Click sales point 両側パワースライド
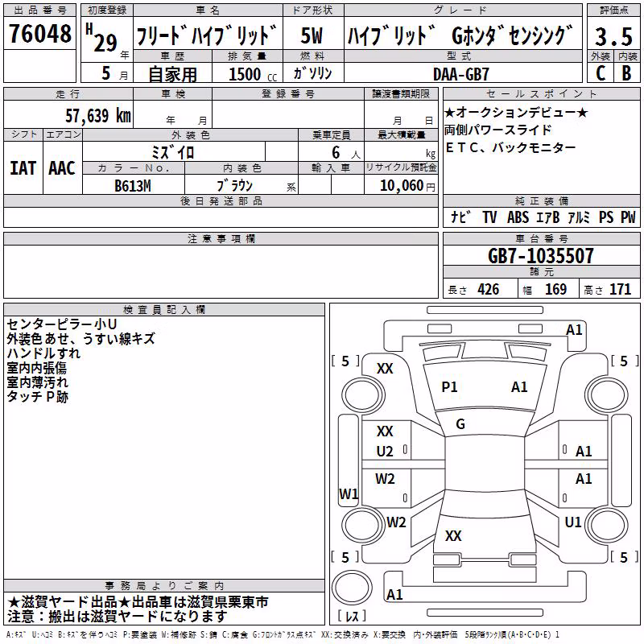Image resolution: width=644 pixels, height=644 pixels. click(x=497, y=130)
